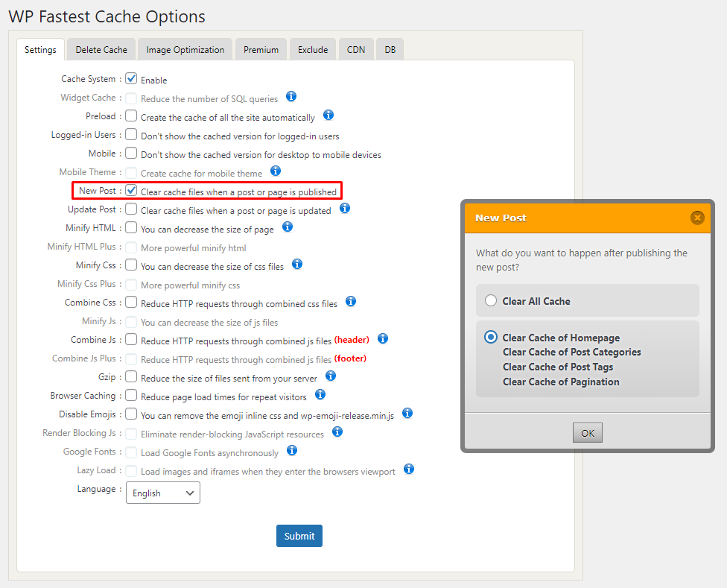Image resolution: width=727 pixels, height=588 pixels.
Task: Switch to the Delete Cache tab
Action: pos(101,49)
